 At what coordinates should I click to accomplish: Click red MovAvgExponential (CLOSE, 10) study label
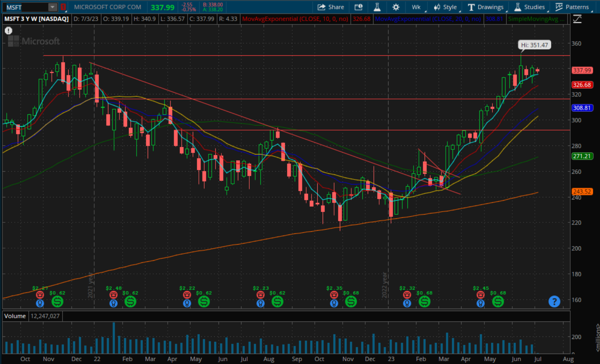pyautogui.click(x=295, y=19)
